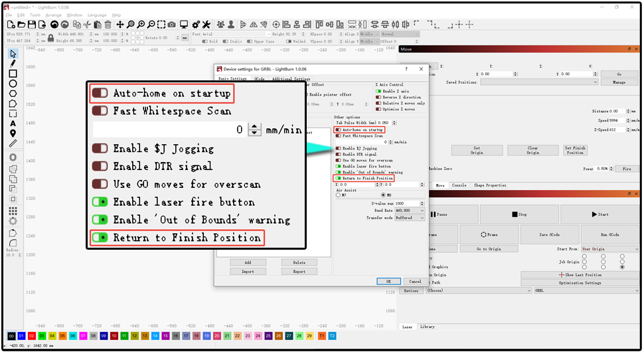Select the M7 Air Assist radio button

tap(338, 195)
